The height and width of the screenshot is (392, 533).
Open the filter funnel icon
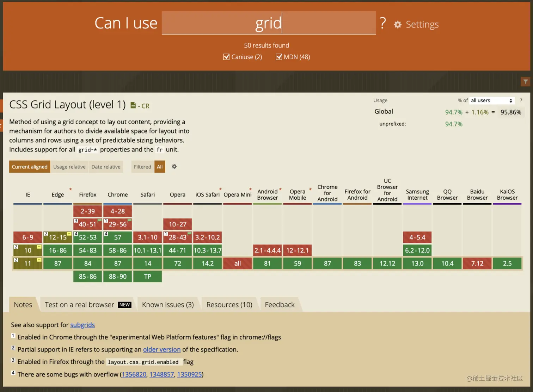(525, 82)
